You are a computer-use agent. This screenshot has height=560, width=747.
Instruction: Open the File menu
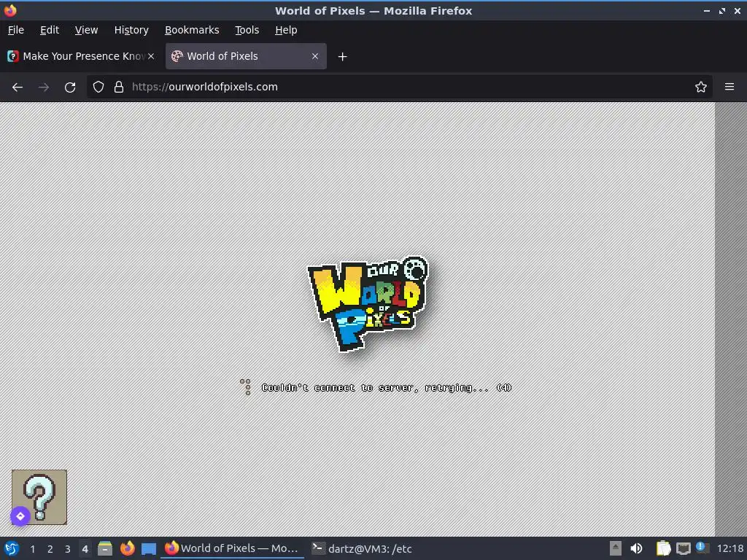coord(16,30)
